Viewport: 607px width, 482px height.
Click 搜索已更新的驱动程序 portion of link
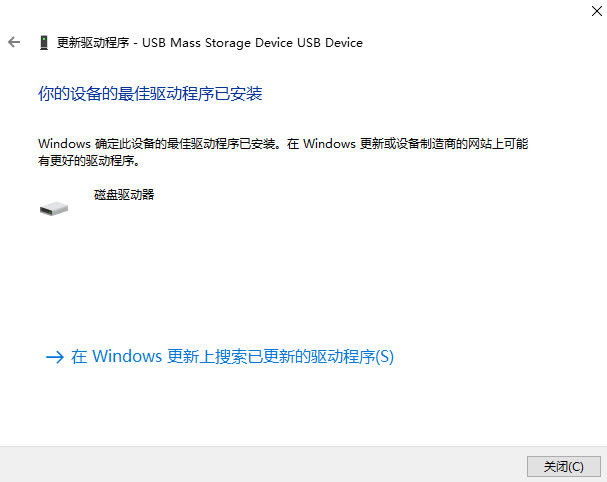click(x=295, y=357)
